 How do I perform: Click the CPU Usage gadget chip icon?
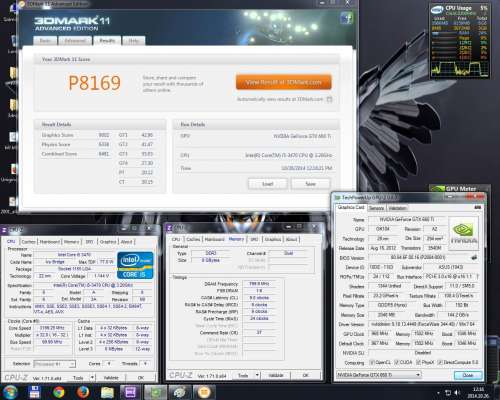437,9
